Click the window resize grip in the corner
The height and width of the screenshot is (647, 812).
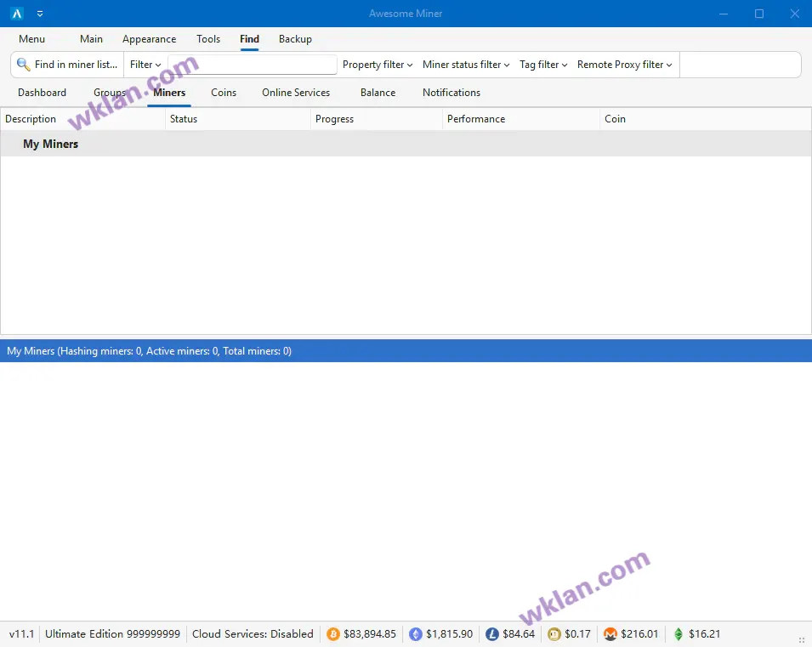(x=802, y=640)
